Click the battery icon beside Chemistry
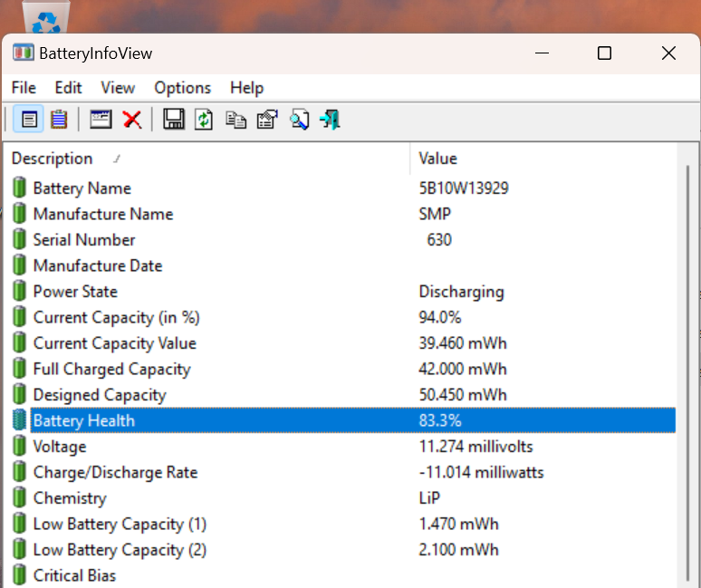The width and height of the screenshot is (701, 588). (x=19, y=497)
